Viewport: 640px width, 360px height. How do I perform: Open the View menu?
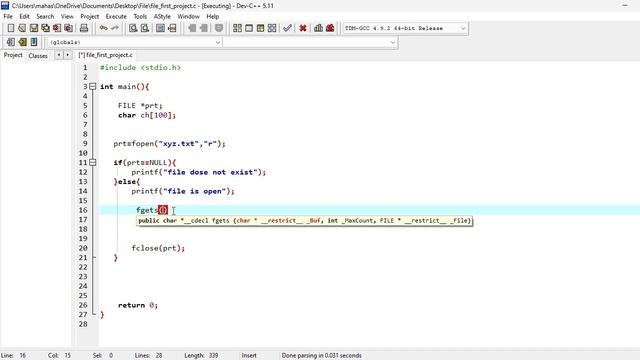pos(67,16)
